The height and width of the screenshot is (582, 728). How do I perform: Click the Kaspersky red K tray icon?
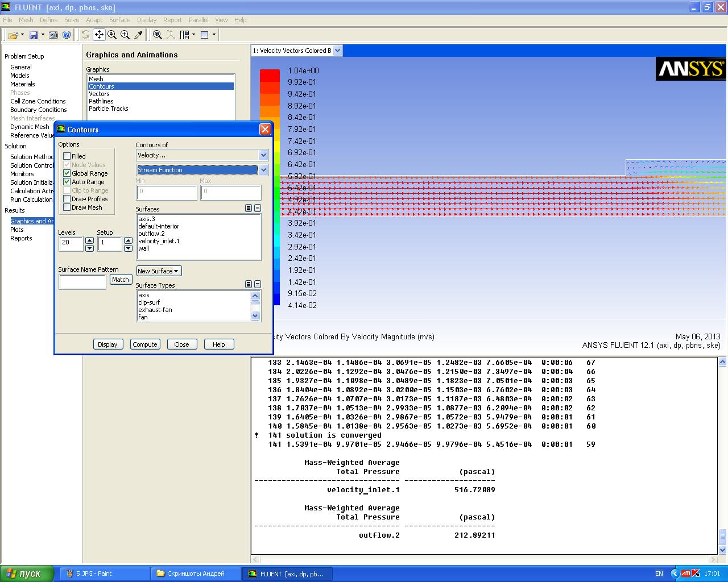pyautogui.click(x=696, y=573)
